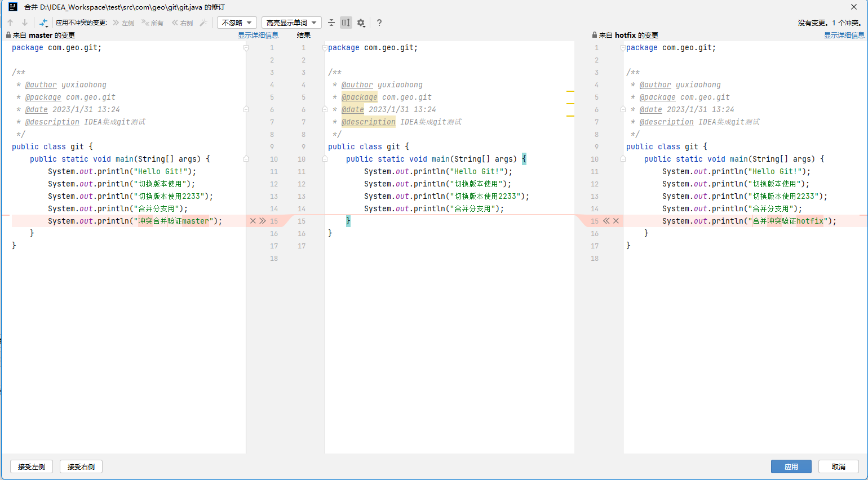Image resolution: width=868 pixels, height=480 pixels.
Task: Open help question mark icon
Action: [379, 23]
